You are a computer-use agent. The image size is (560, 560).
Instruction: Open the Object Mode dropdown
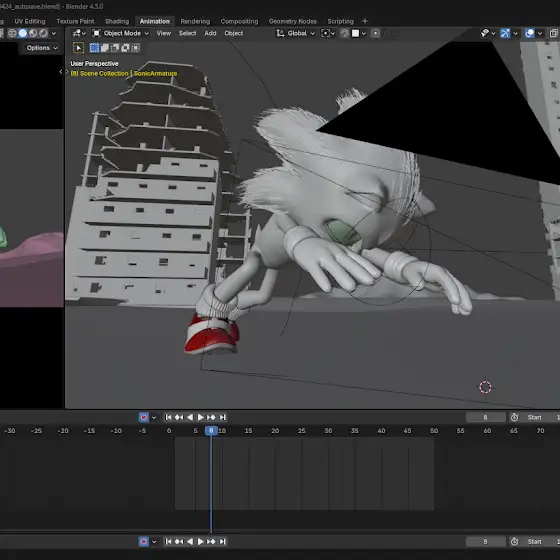[121, 33]
